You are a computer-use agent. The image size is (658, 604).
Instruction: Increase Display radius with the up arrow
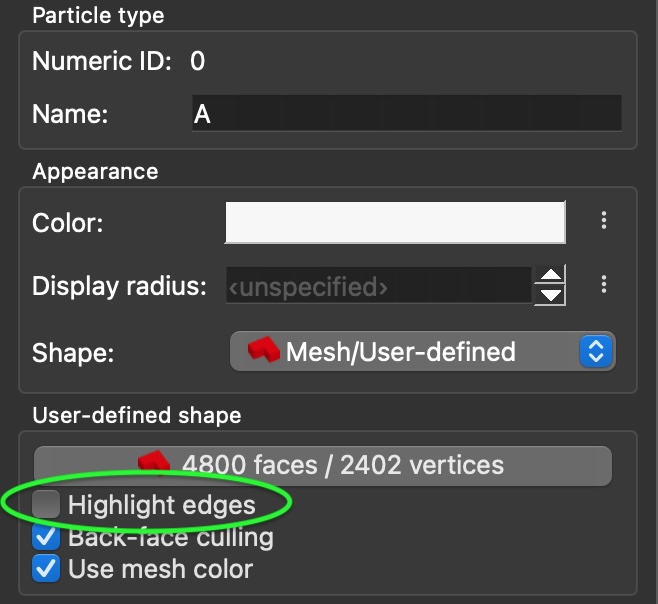550,275
